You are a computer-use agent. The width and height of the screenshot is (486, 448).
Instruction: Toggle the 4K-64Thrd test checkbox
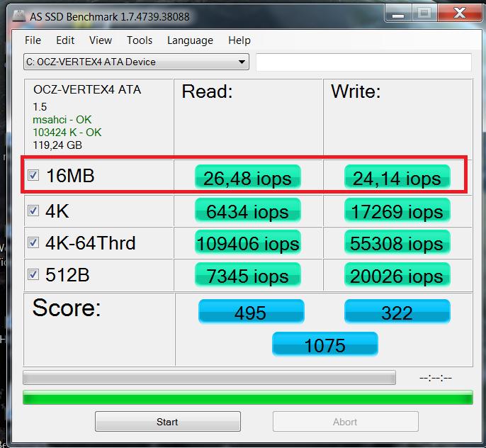click(x=33, y=242)
